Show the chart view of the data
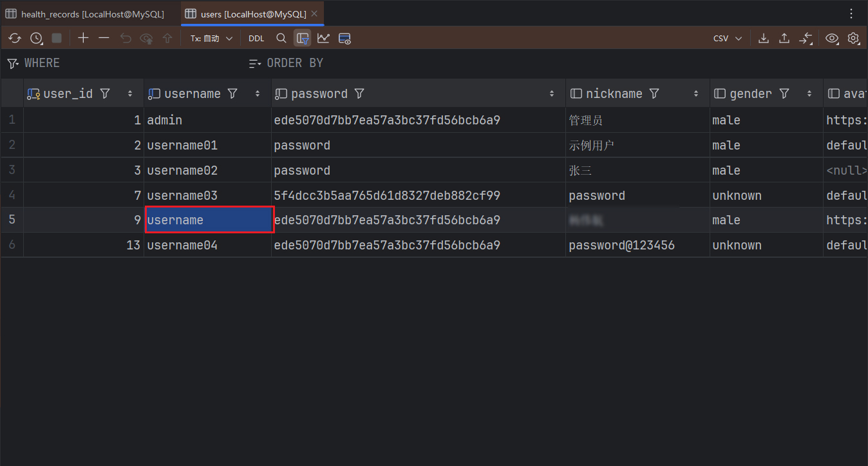The image size is (868, 466). 323,38
